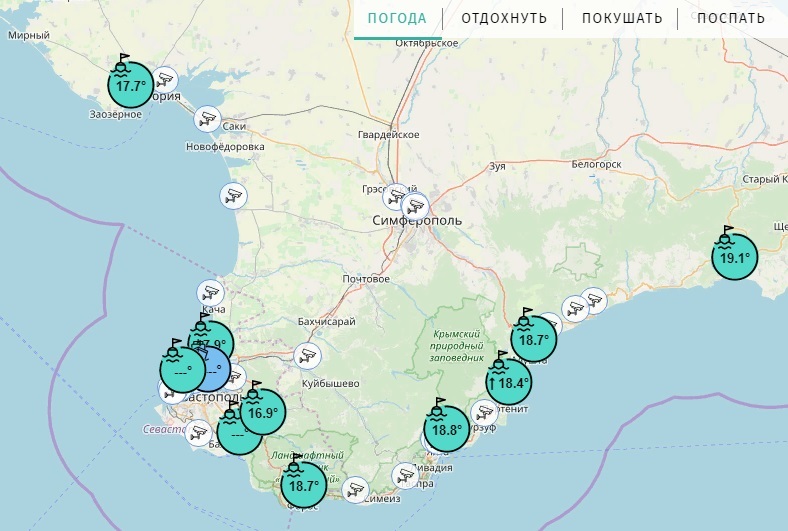788x531 pixels.
Task: Open the webcam icon near Бахчисарай
Action: (x=307, y=355)
